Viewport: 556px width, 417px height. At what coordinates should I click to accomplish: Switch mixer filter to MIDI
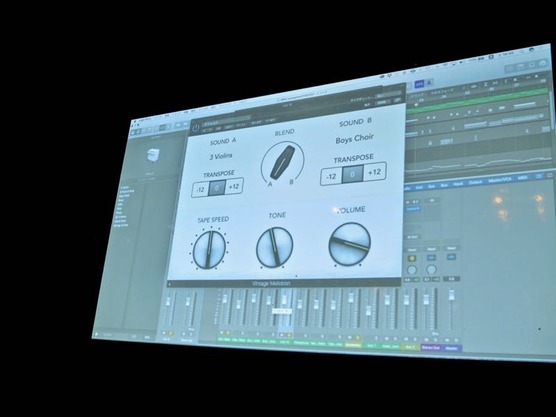[x=522, y=178]
